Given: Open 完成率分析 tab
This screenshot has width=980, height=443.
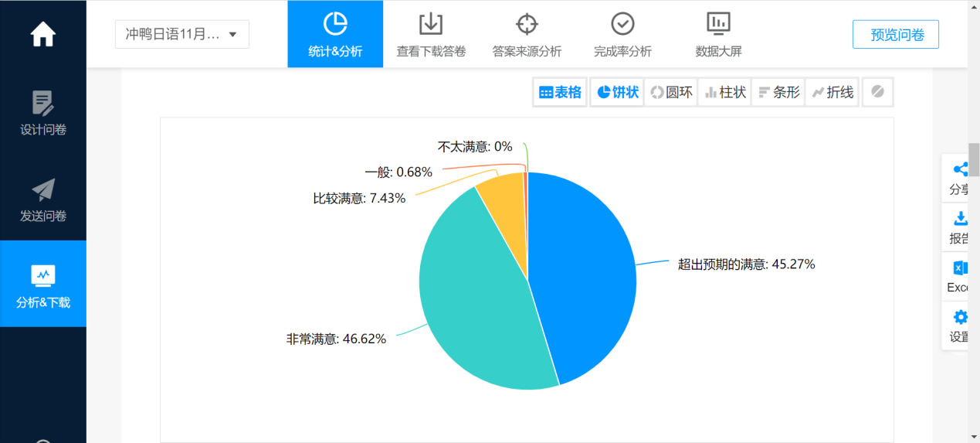Looking at the screenshot, I should click(622, 34).
